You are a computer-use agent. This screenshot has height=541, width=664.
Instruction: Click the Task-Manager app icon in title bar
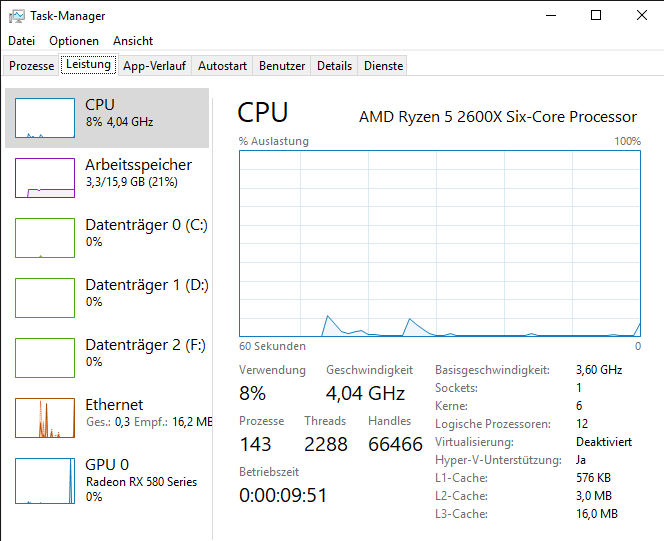point(15,16)
